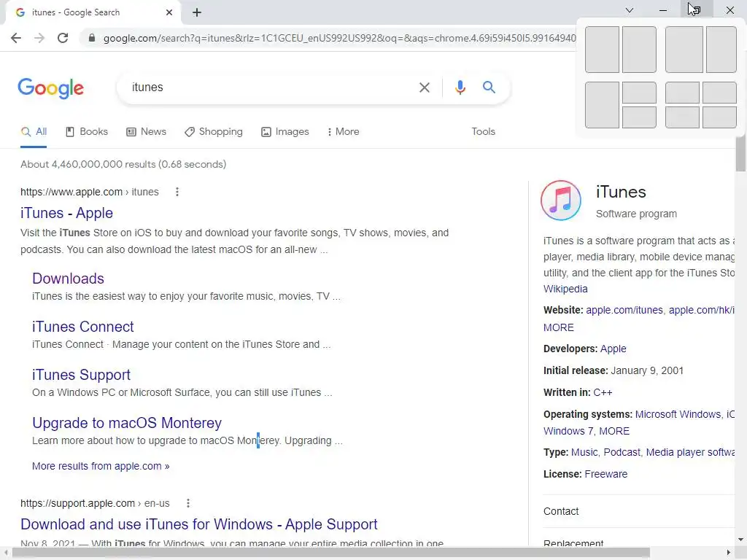Viewport: 747px width, 560px height.
Task: Click the Google logo
Action: 50,88
